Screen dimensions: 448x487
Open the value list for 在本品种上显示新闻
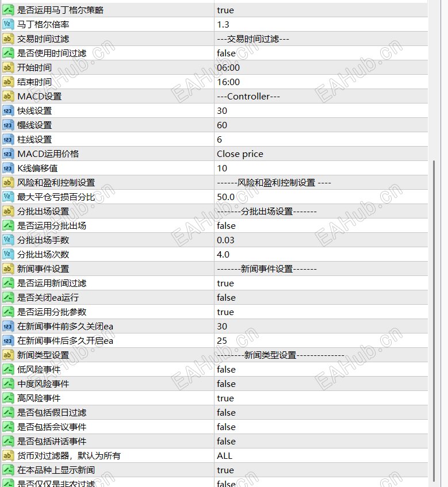point(321,470)
